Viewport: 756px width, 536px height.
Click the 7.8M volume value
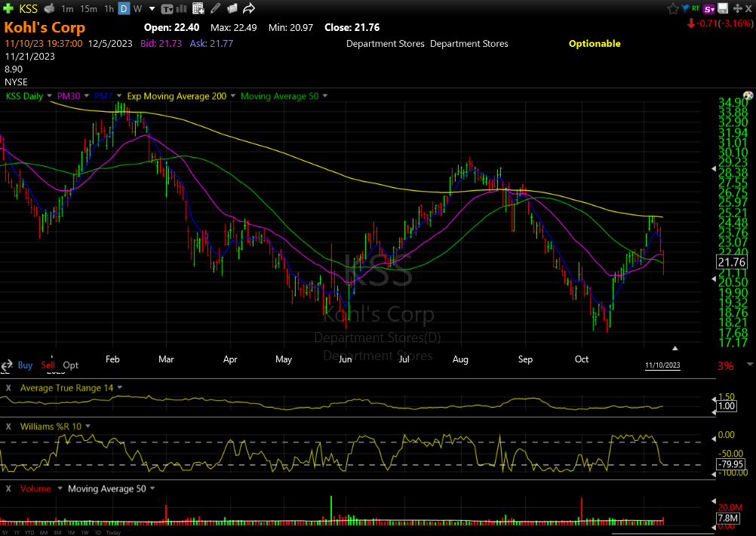pyautogui.click(x=727, y=518)
